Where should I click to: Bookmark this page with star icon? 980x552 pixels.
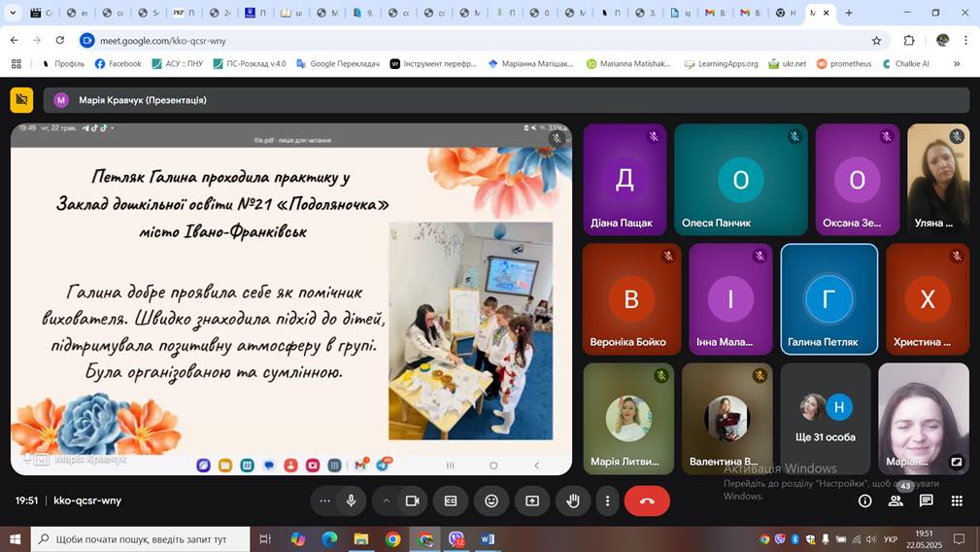(876, 41)
